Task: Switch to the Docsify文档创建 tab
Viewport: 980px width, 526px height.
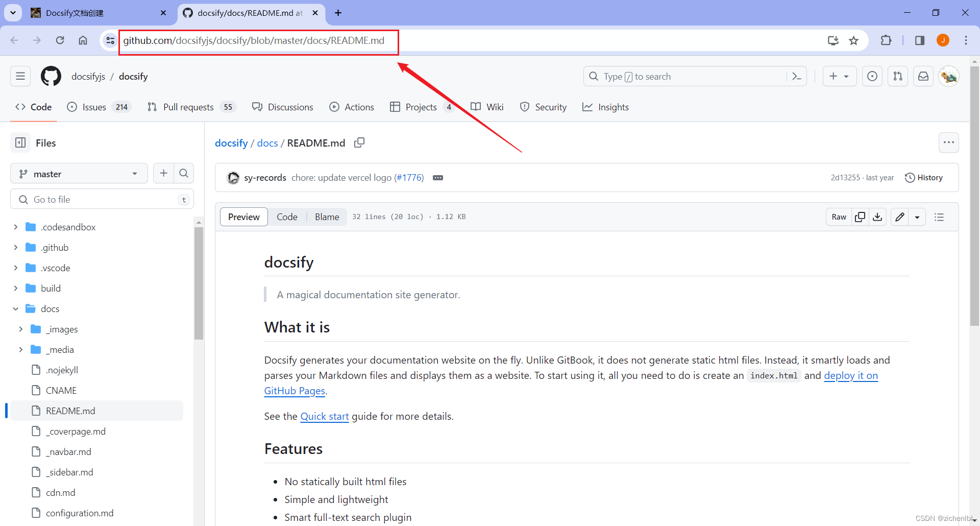Action: pyautogui.click(x=97, y=13)
